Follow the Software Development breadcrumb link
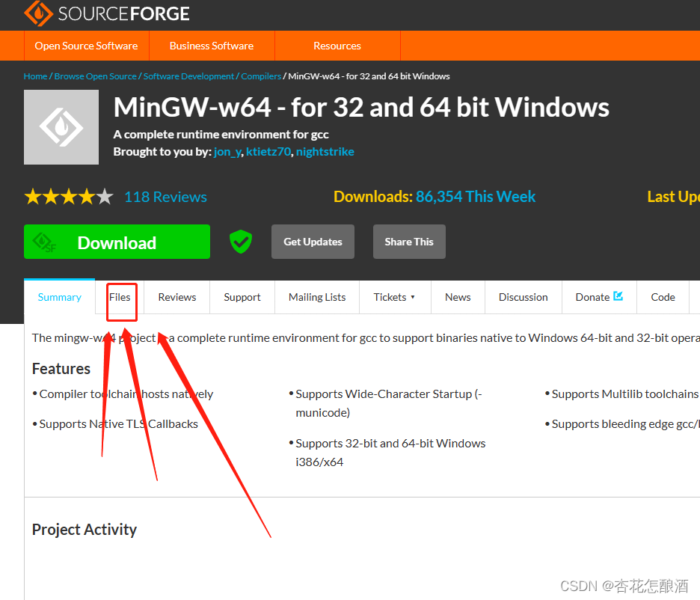The width and height of the screenshot is (700, 600). pyautogui.click(x=188, y=76)
